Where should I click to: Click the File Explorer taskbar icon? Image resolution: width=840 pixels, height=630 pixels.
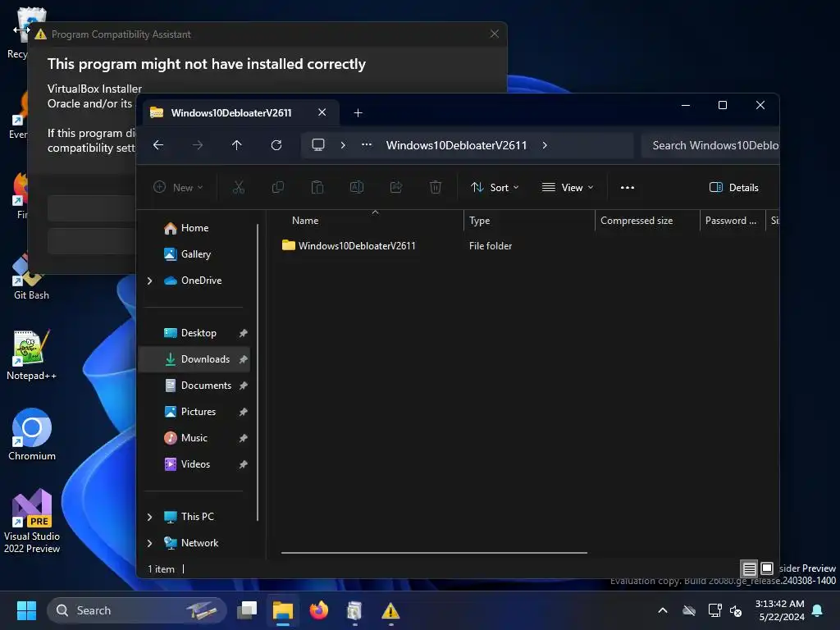(x=283, y=610)
